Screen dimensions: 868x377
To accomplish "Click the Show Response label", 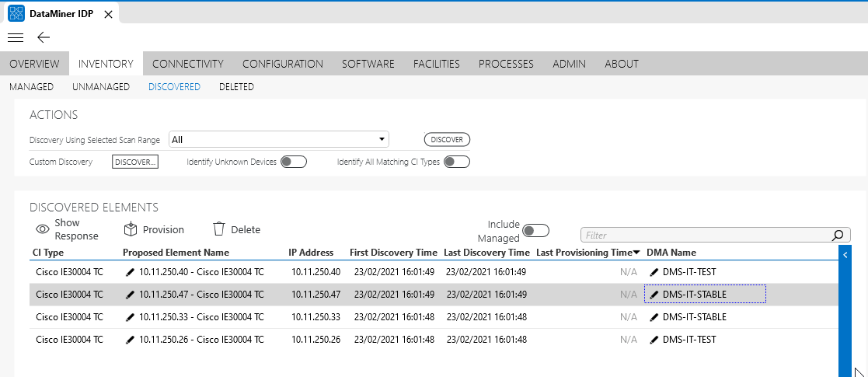I will pyautogui.click(x=76, y=229).
